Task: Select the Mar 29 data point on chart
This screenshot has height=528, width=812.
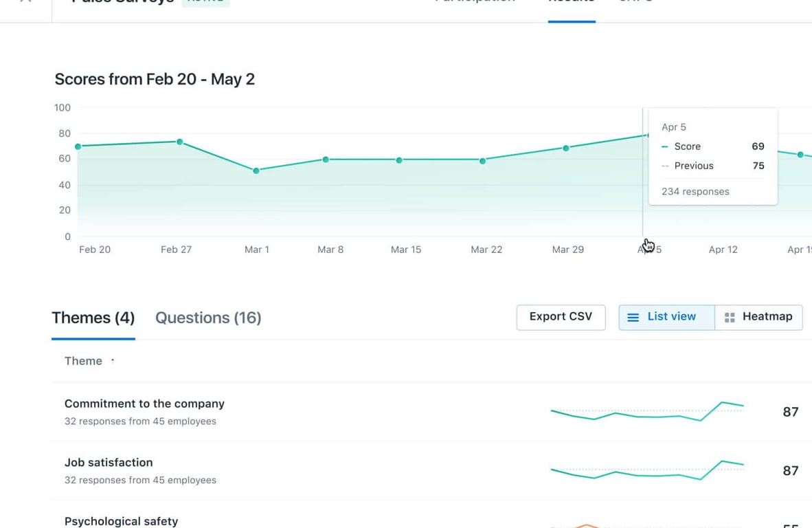Action: (566, 148)
